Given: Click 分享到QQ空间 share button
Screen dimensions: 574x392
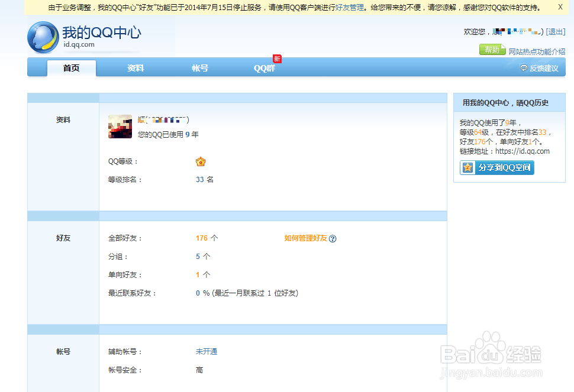Looking at the screenshot, I should pos(497,167).
